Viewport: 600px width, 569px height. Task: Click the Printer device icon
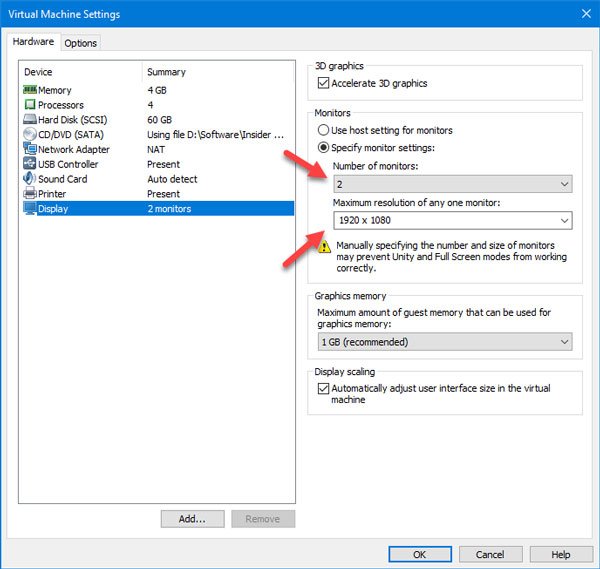coord(29,193)
